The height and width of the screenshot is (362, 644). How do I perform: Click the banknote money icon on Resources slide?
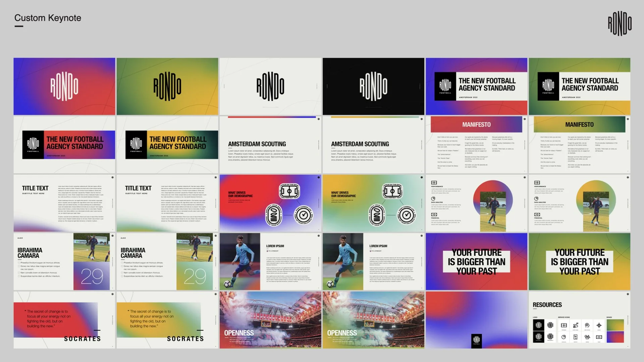[599, 337]
